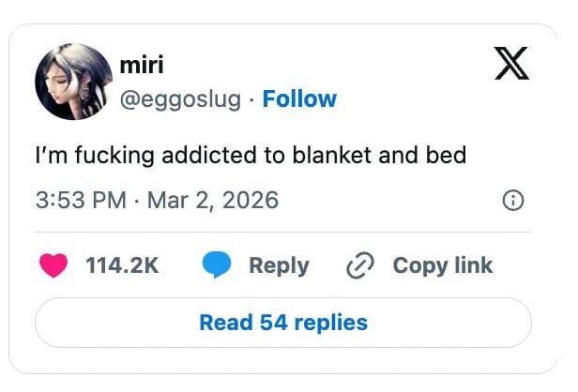Click the 114.2K likes count
Screen dimensions: 578x392
point(122,265)
